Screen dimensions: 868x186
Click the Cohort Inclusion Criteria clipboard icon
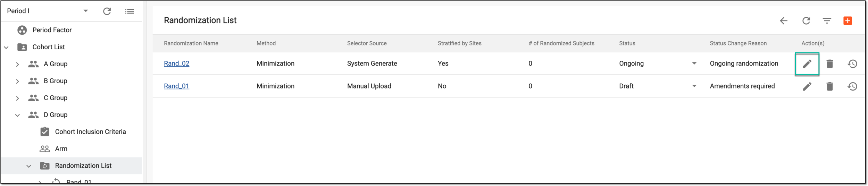click(45, 132)
